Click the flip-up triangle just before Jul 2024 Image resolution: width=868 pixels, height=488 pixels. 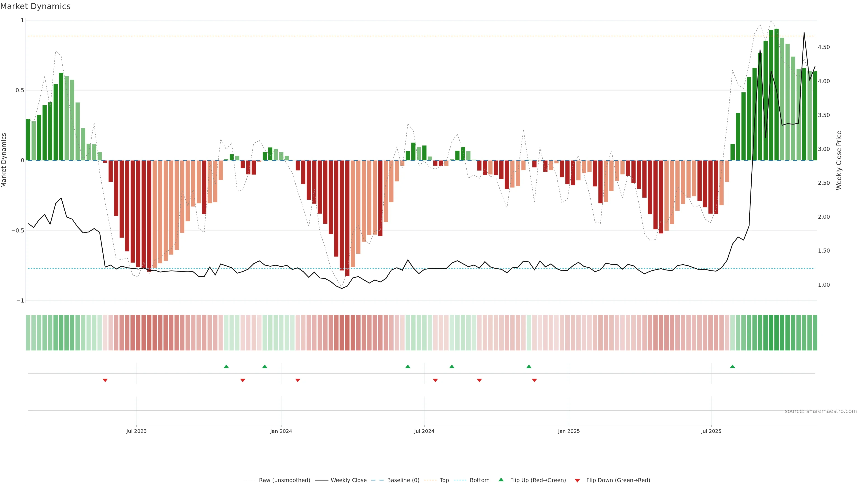click(x=408, y=366)
